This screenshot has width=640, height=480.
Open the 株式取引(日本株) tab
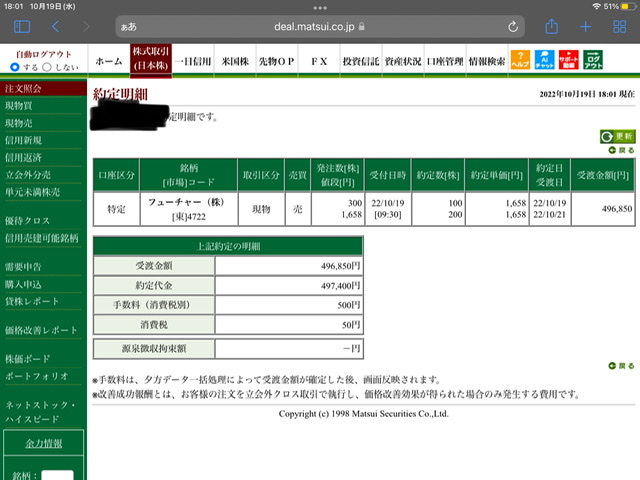coord(151,60)
